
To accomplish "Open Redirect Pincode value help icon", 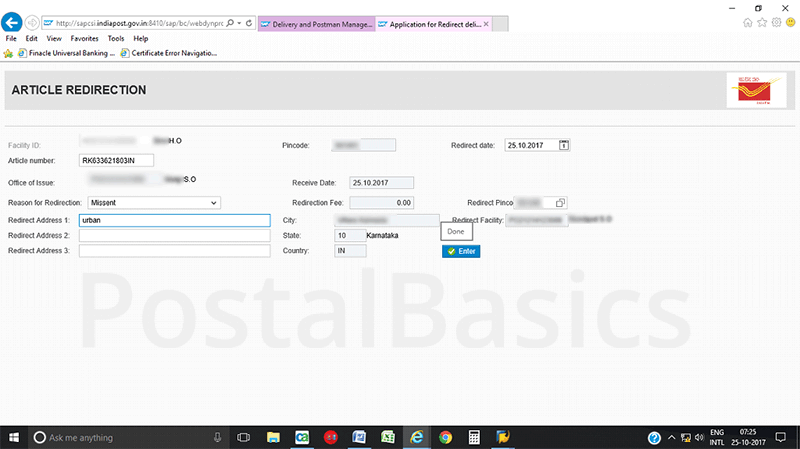I will point(561,203).
